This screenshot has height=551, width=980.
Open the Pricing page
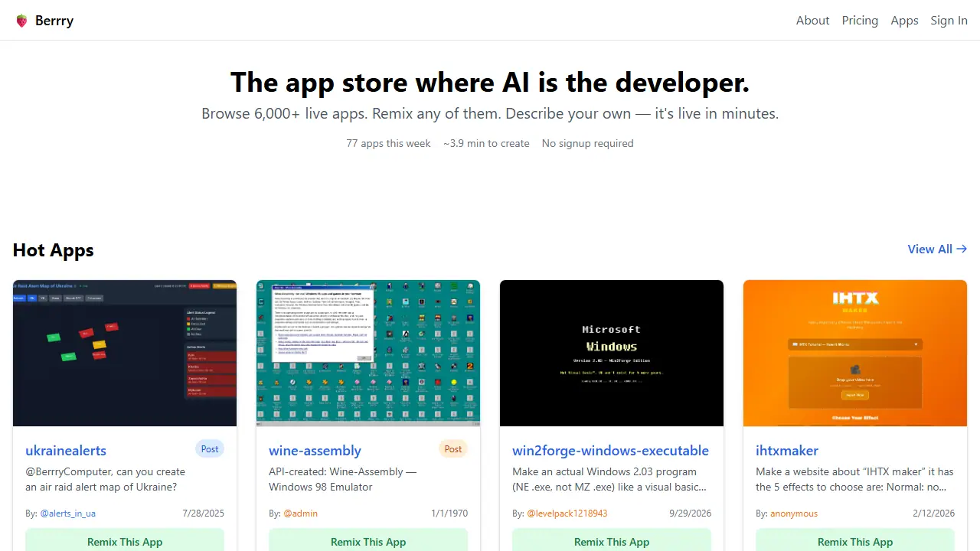point(860,21)
